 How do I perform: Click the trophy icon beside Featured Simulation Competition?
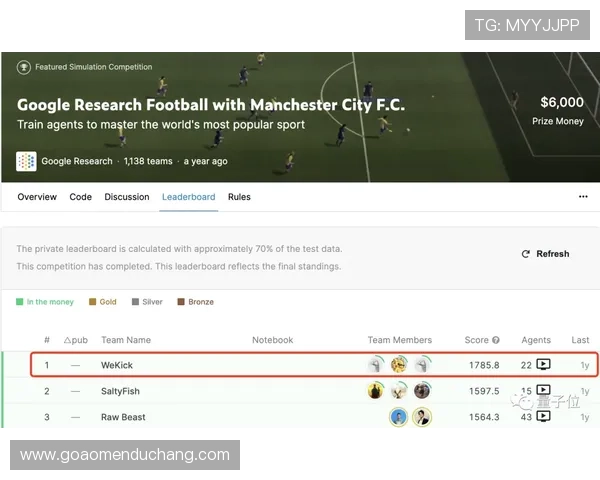[24, 67]
